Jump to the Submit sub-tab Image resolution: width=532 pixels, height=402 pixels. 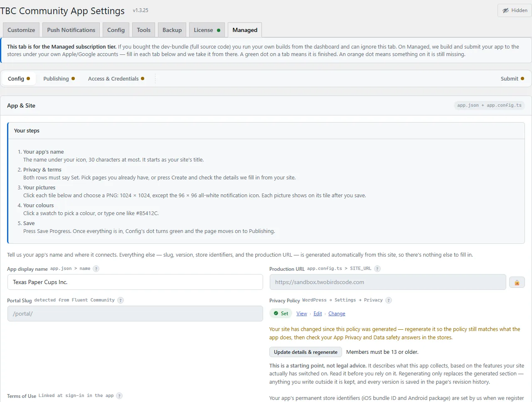(512, 78)
